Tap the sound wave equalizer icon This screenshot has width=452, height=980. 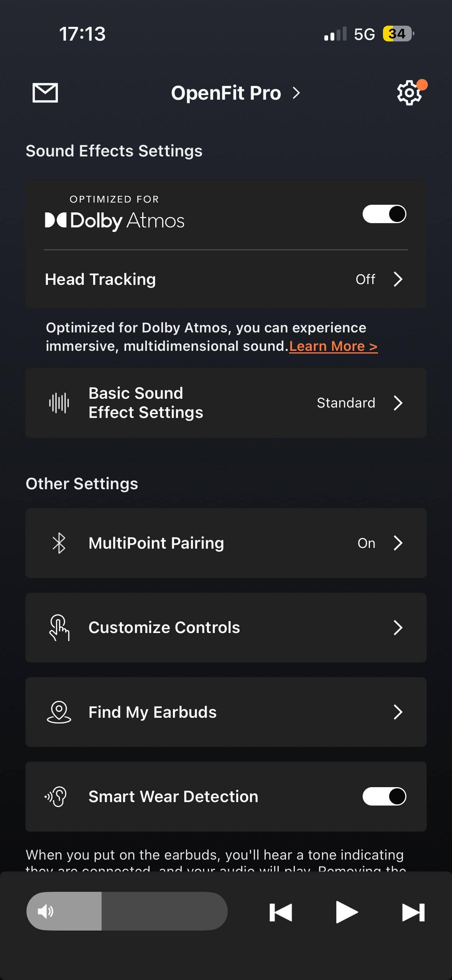tap(59, 403)
